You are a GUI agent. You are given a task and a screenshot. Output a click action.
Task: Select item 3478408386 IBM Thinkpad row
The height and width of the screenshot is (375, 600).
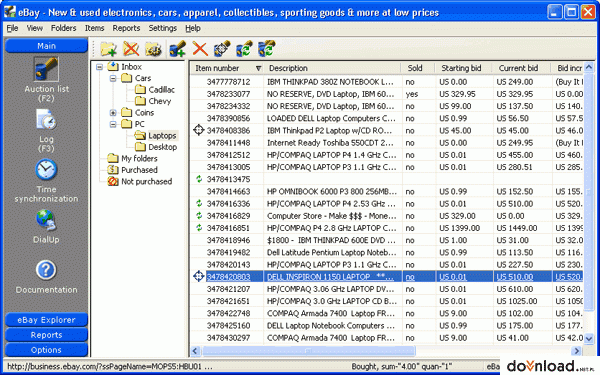tap(387, 130)
